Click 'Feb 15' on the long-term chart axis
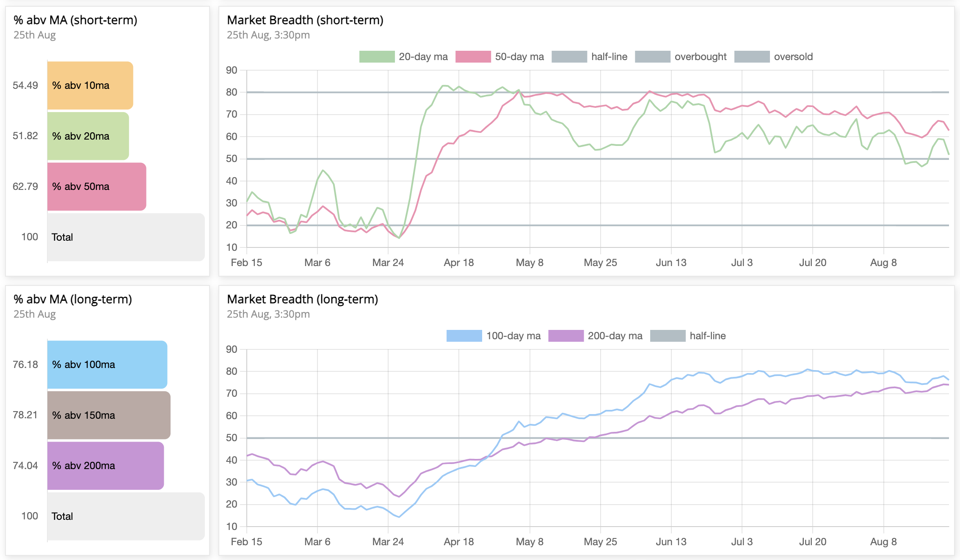 [x=246, y=542]
